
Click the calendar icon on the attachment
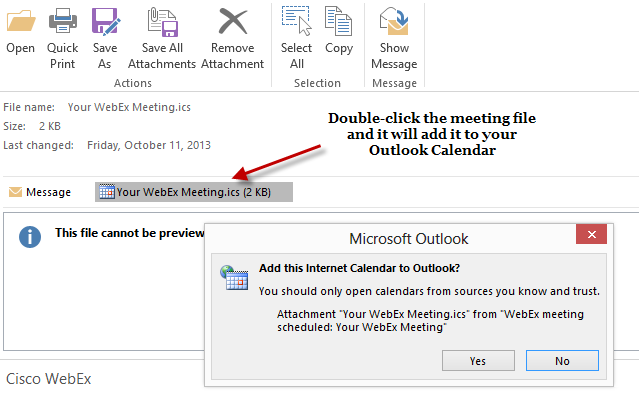[107, 191]
